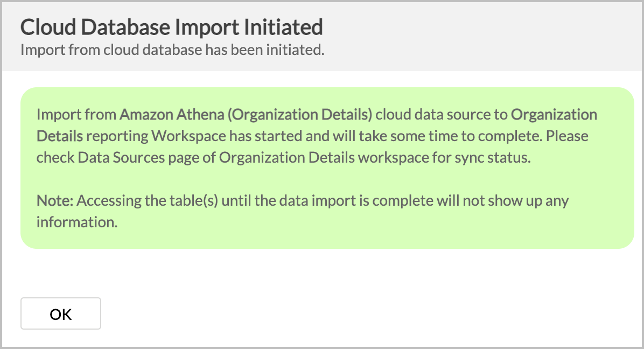Click the word "Please" in the message
Viewport: 644px width, 349px height.
(567, 136)
